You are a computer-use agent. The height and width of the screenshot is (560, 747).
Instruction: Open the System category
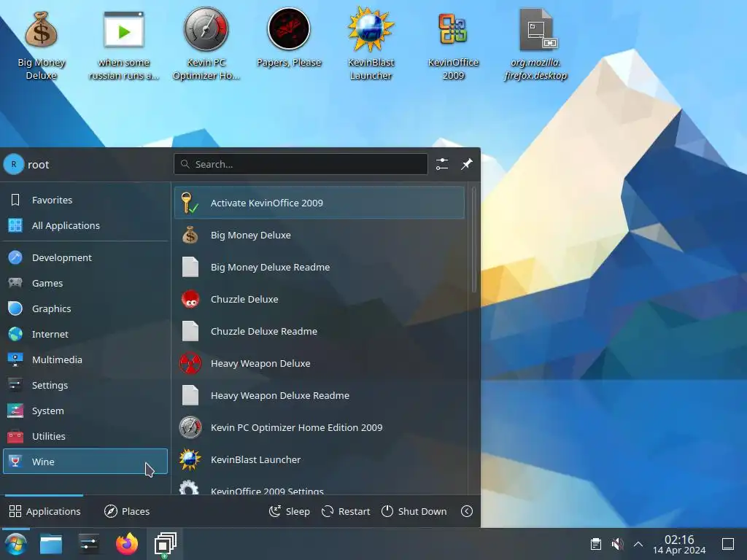click(x=85, y=411)
